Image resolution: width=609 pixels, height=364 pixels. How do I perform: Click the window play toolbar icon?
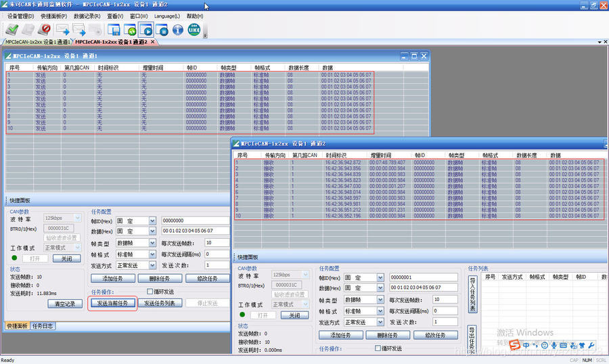click(146, 30)
